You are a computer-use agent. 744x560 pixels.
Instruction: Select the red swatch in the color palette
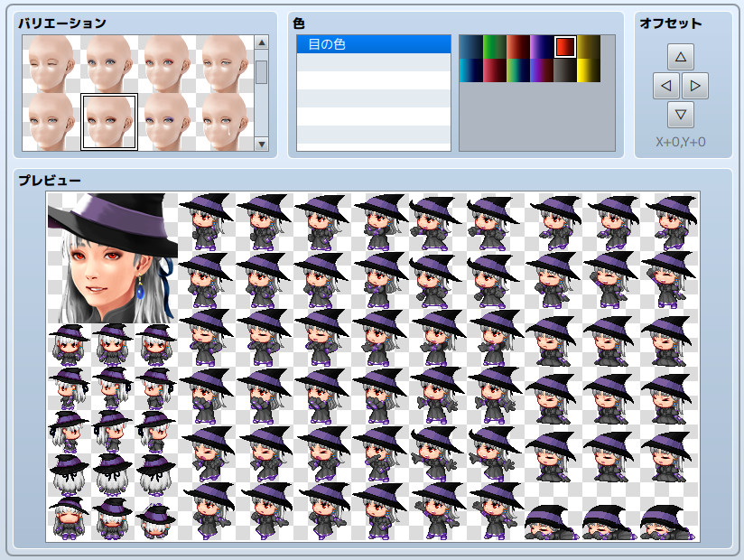click(566, 46)
